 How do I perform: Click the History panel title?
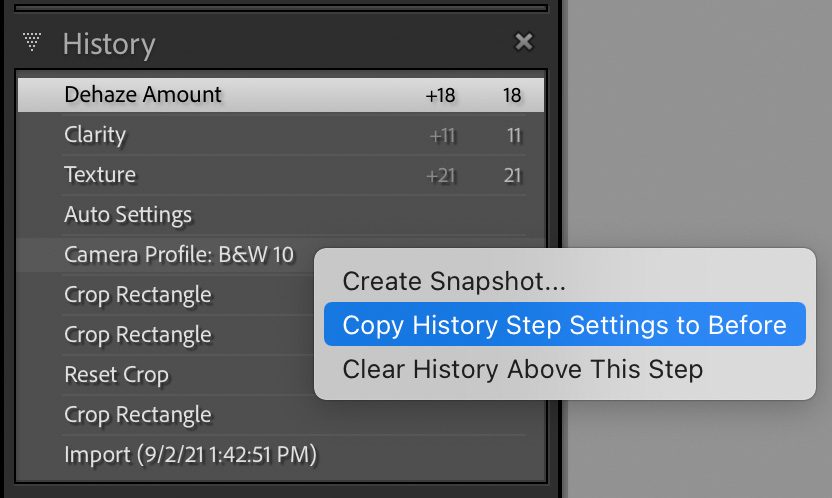point(109,43)
